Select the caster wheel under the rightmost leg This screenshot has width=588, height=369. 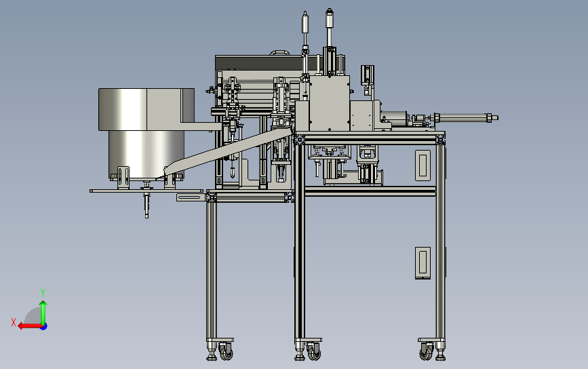[426, 352]
